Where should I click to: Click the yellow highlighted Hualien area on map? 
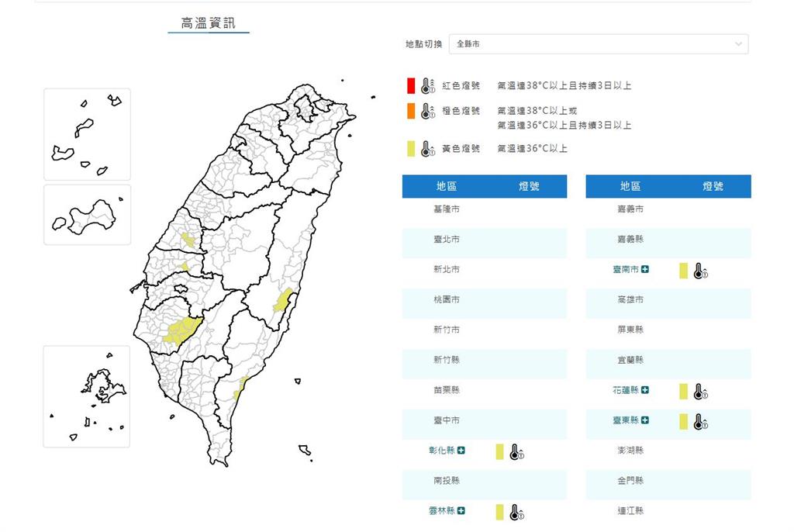pyautogui.click(x=283, y=299)
